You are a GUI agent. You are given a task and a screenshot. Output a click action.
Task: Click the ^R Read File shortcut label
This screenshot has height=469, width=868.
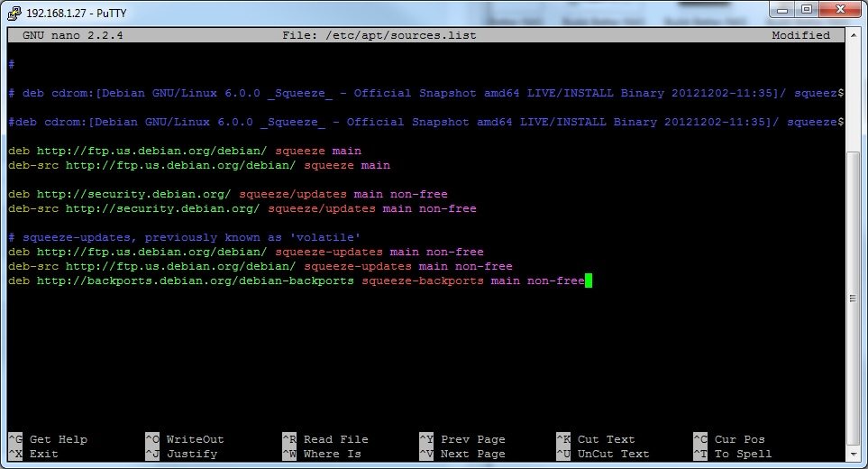[325, 439]
